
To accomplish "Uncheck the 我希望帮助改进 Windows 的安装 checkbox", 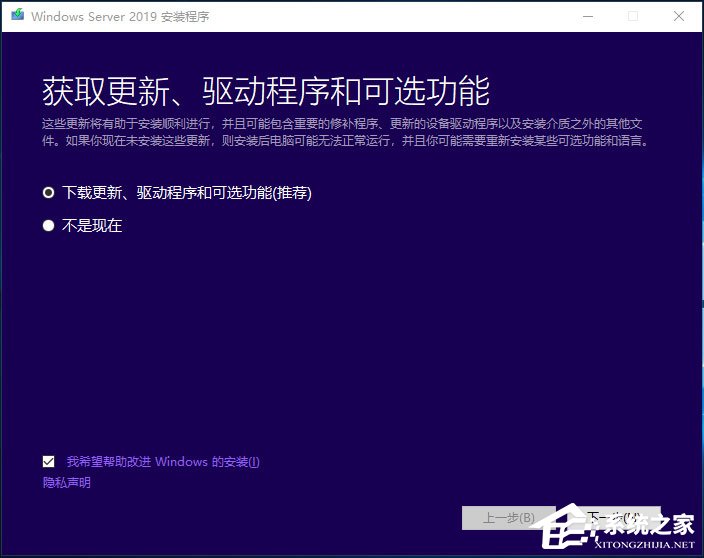I will [x=49, y=461].
